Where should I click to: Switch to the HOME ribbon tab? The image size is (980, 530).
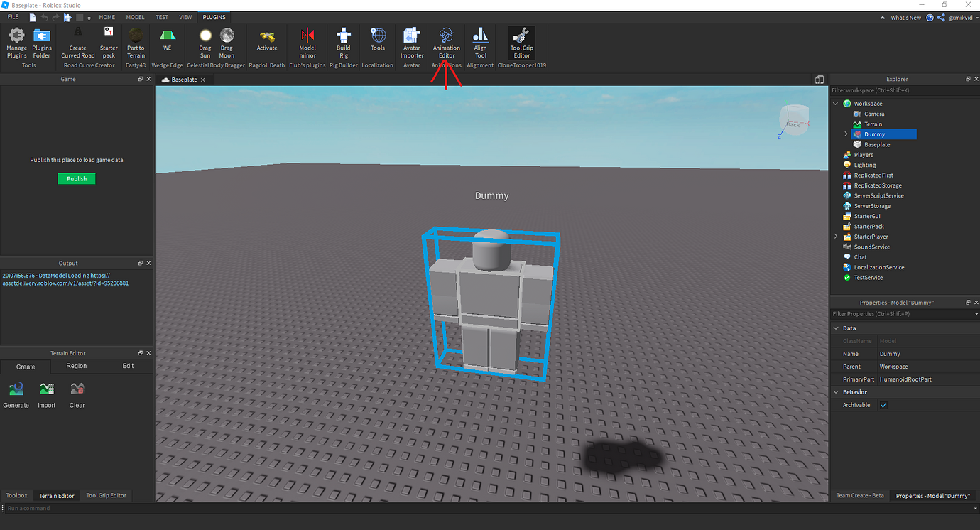click(107, 16)
